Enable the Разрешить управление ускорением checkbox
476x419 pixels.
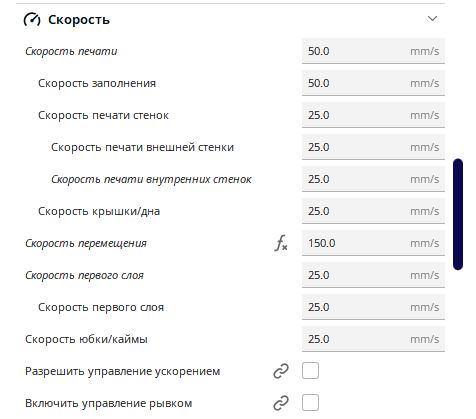310,371
